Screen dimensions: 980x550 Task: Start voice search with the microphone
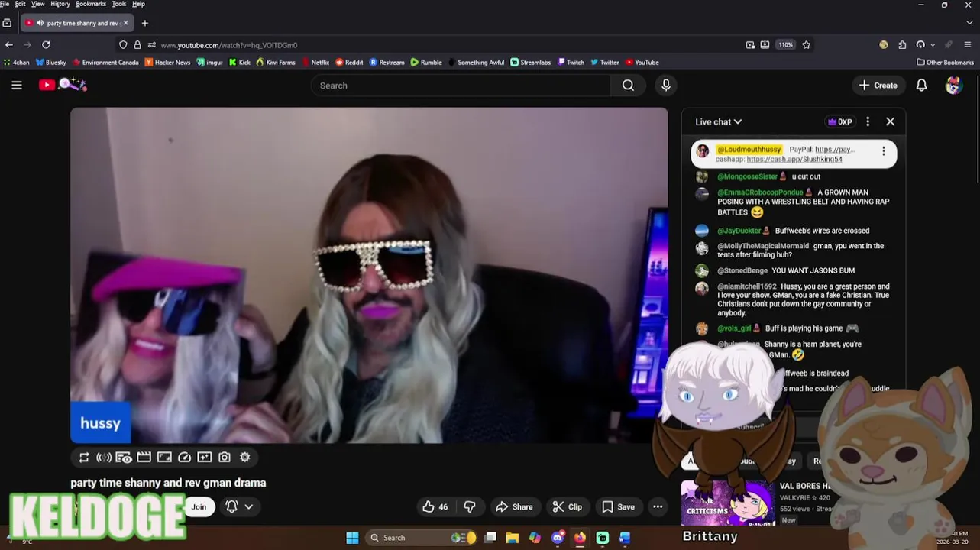[x=666, y=86]
